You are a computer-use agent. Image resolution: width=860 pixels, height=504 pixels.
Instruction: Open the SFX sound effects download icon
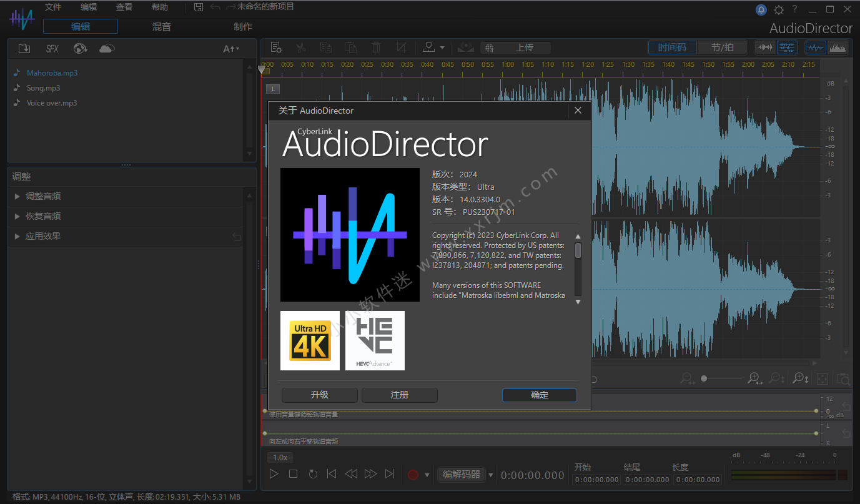52,49
